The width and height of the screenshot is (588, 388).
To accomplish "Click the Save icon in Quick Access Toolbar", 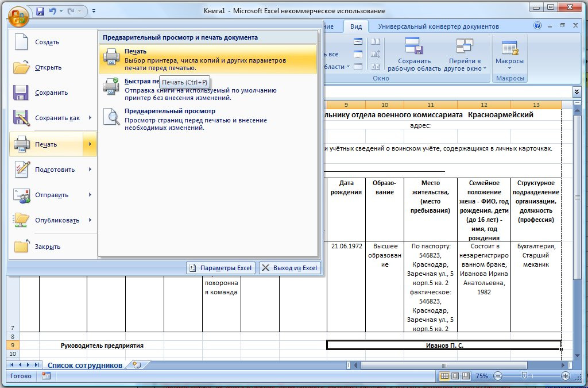I will 40,11.
